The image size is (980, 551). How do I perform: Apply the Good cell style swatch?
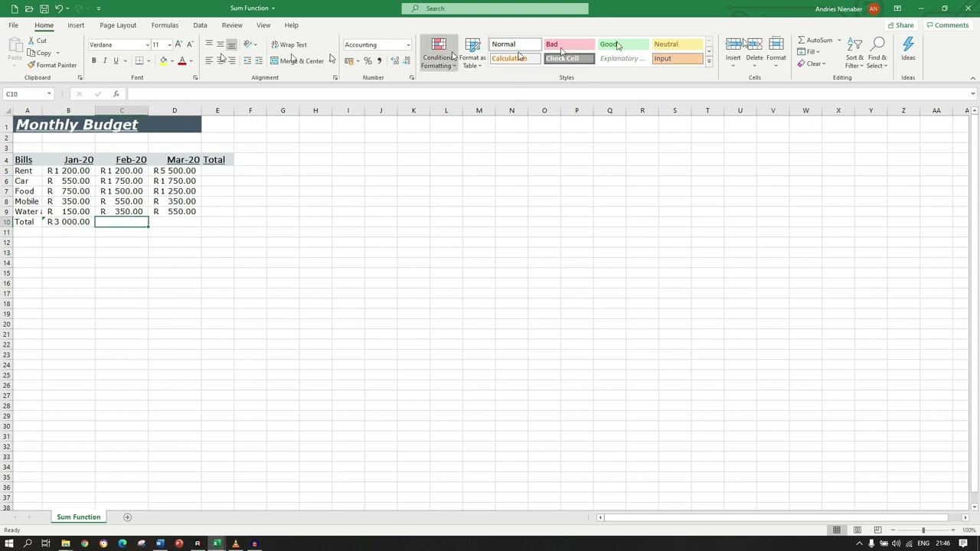pos(622,44)
